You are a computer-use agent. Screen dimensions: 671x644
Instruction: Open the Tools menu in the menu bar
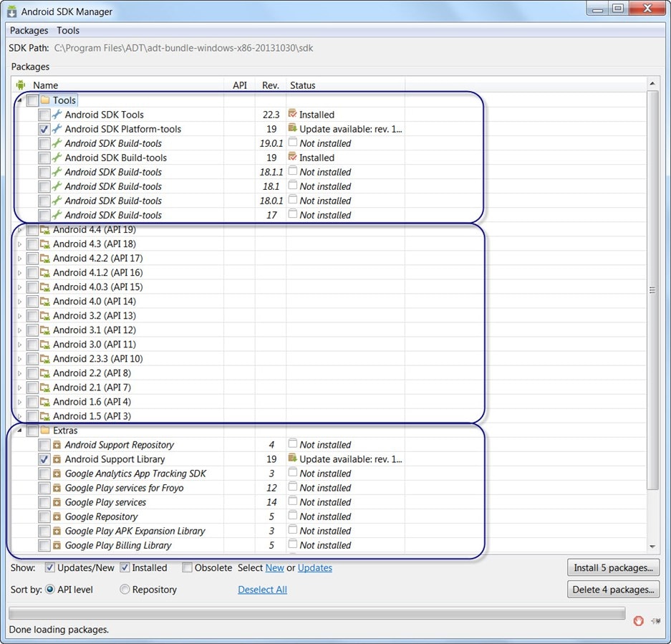[x=68, y=30]
